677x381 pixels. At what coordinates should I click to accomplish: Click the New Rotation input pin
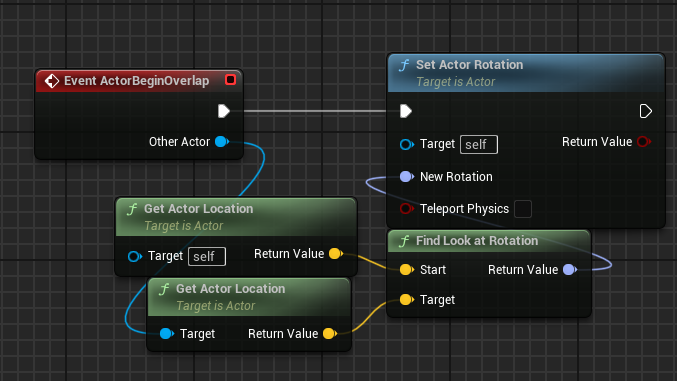tap(407, 176)
